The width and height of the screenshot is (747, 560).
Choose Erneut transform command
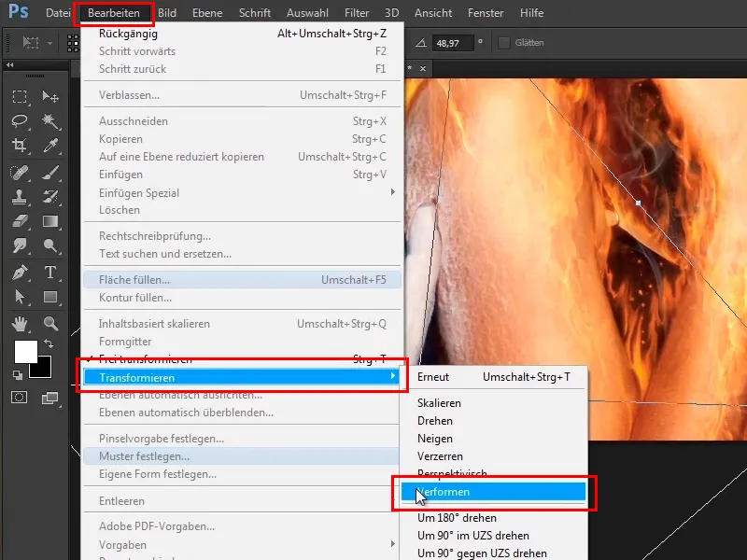pos(493,377)
